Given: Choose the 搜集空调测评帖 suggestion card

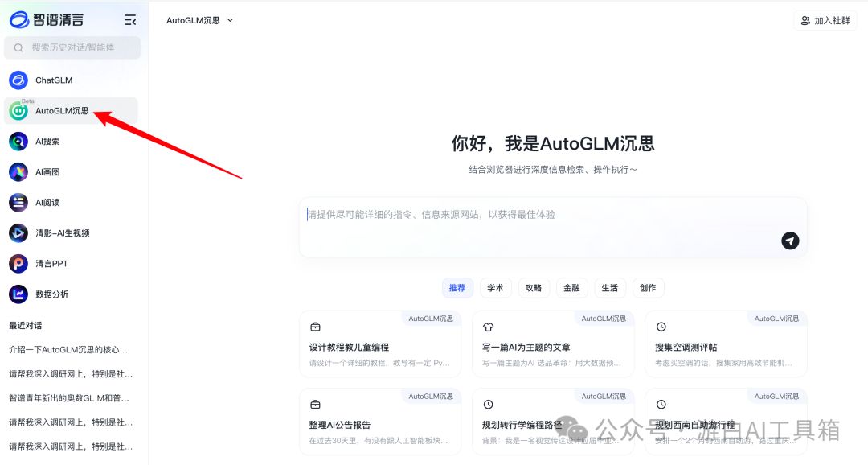Looking at the screenshot, I should 726,344.
